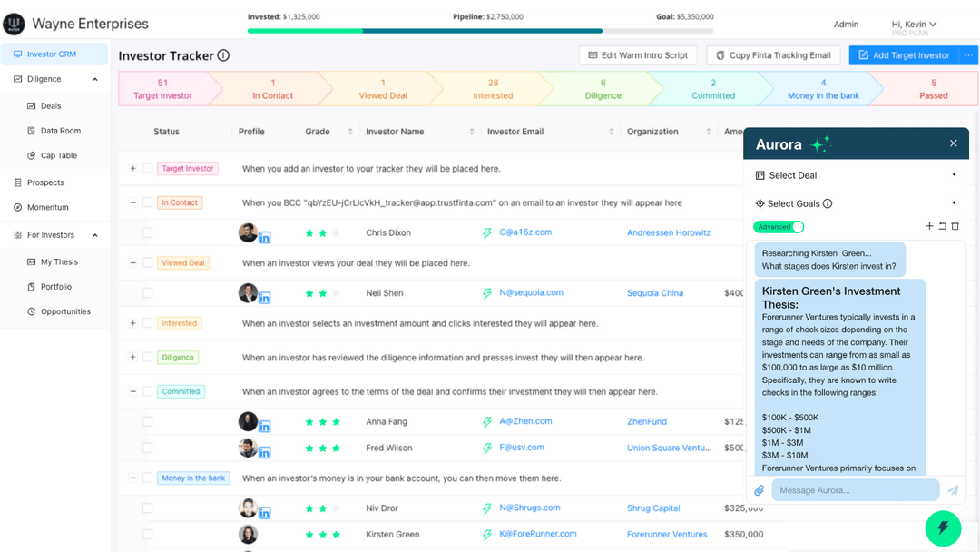This screenshot has height=552, width=980.
Task: Collapse the Money in the bank group
Action: pos(132,478)
